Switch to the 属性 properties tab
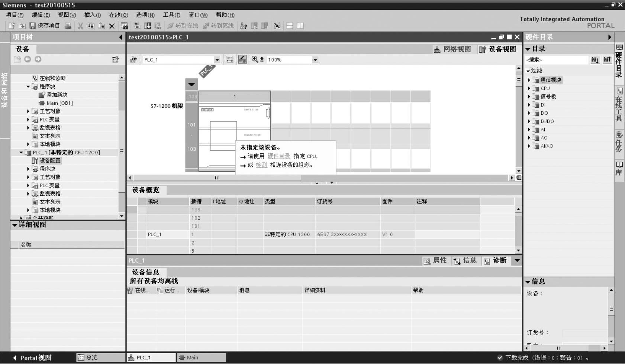 pyautogui.click(x=436, y=260)
